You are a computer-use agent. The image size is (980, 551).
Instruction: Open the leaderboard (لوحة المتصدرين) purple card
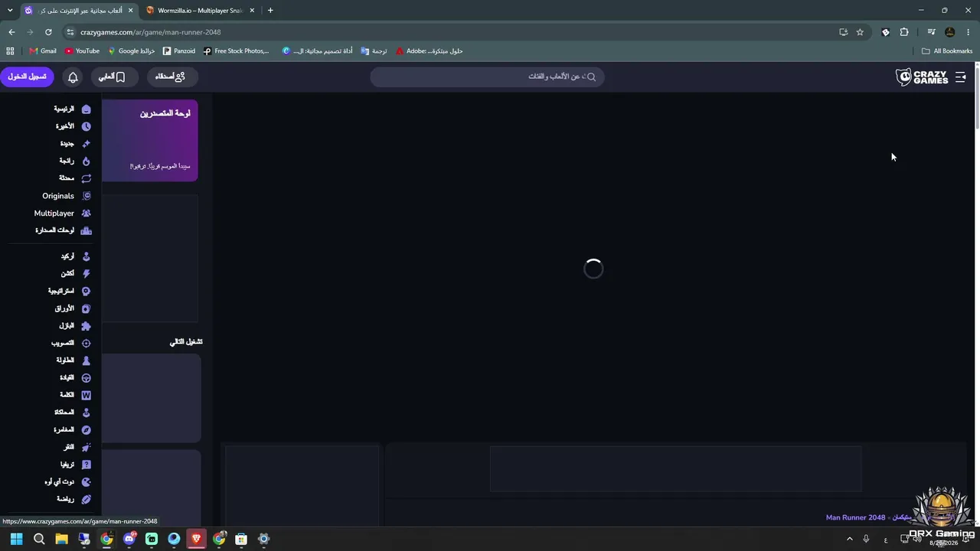click(149, 141)
